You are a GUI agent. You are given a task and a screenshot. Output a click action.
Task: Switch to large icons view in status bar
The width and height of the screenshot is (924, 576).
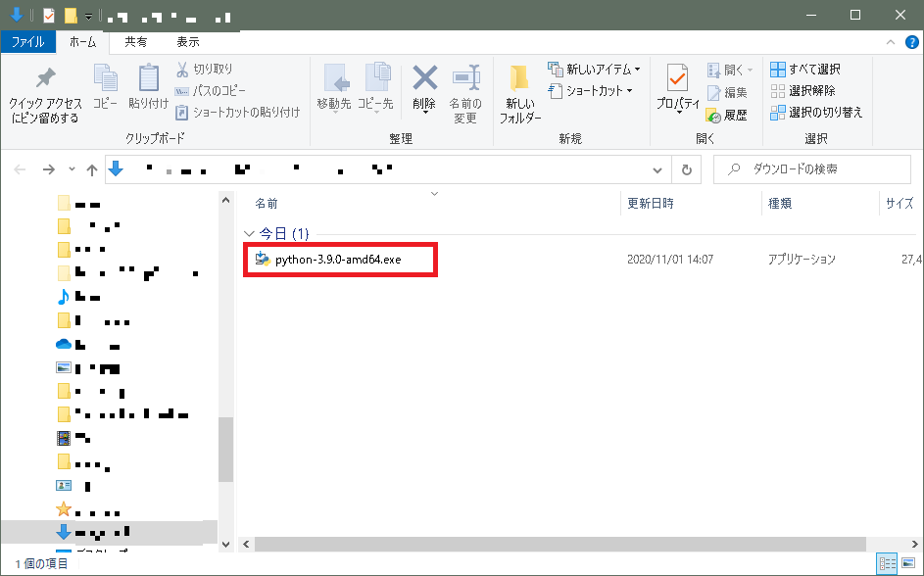pyautogui.click(x=908, y=563)
